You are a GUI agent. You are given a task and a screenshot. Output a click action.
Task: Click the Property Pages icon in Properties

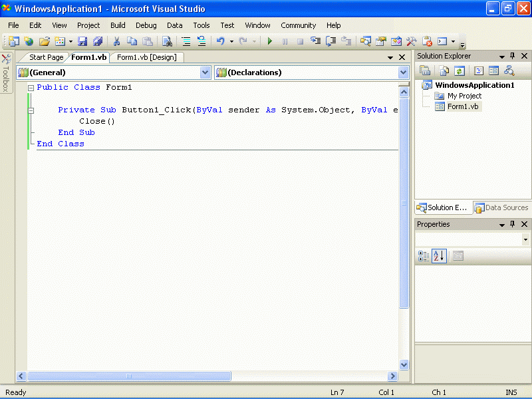click(458, 256)
